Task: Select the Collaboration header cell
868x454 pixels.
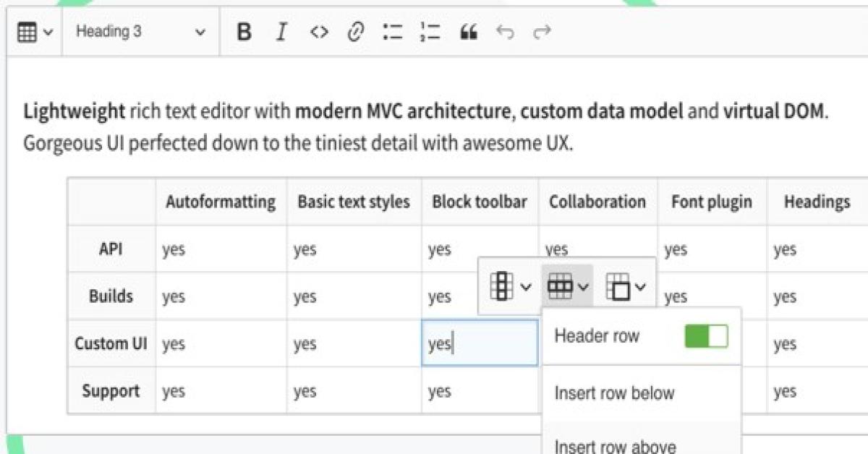Action: pyautogui.click(x=597, y=202)
